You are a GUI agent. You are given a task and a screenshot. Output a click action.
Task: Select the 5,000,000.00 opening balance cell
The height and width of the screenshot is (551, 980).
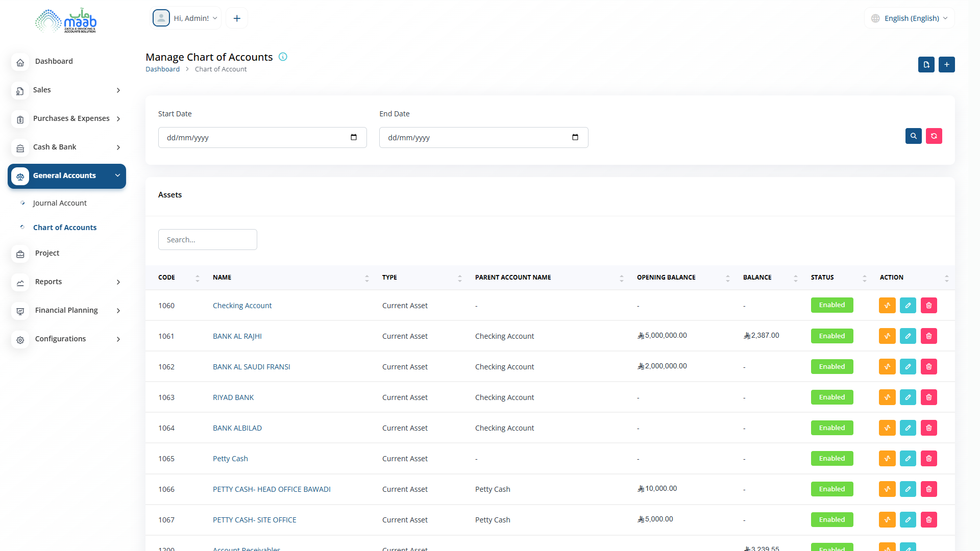pos(663,336)
